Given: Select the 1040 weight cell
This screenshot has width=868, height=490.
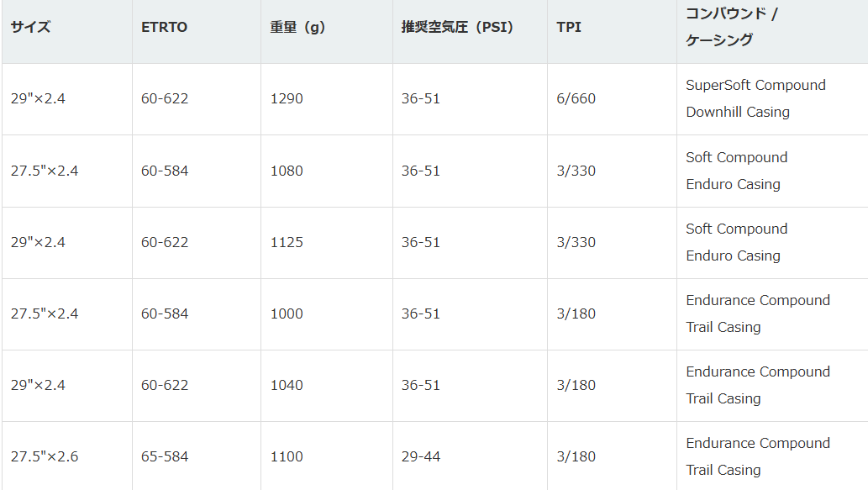Looking at the screenshot, I should pyautogui.click(x=287, y=385).
